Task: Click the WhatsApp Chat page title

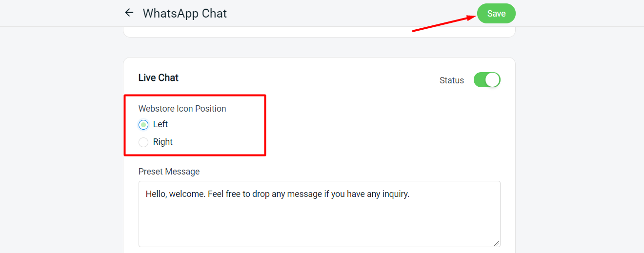Action: tap(184, 13)
